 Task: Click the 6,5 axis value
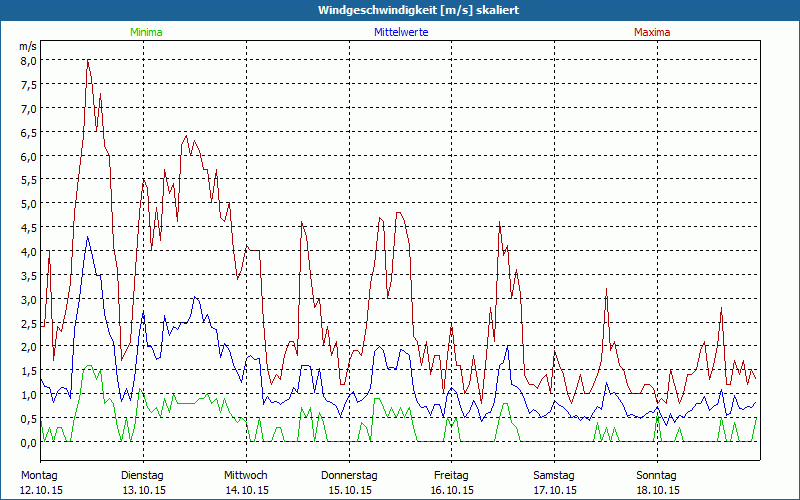point(29,133)
